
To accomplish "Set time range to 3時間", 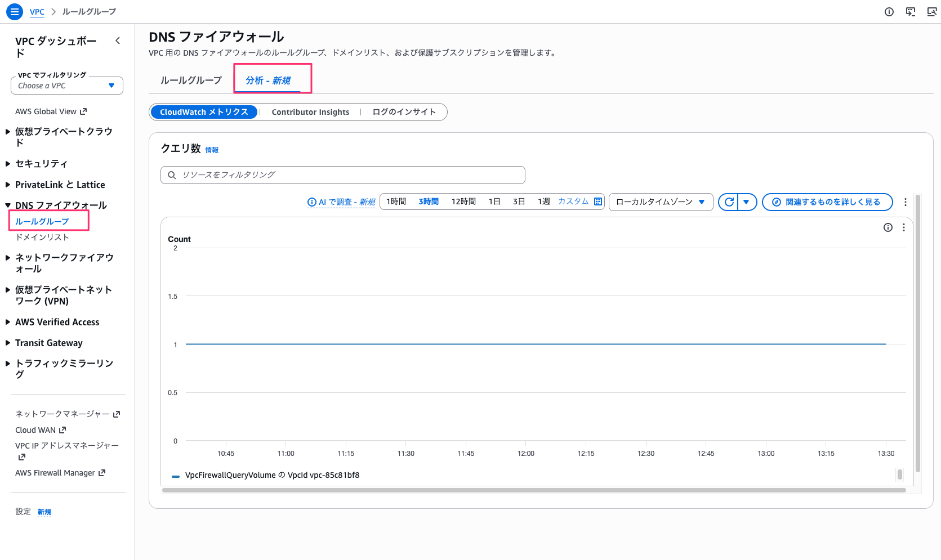I will [x=429, y=201].
